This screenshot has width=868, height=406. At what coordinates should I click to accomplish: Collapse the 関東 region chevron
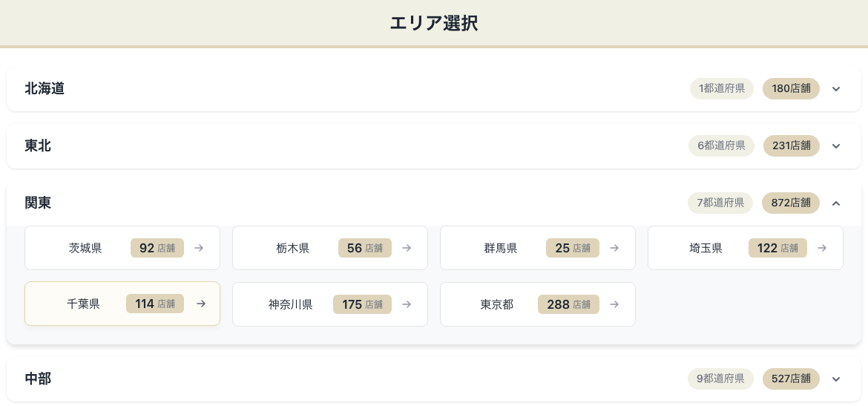[836, 203]
